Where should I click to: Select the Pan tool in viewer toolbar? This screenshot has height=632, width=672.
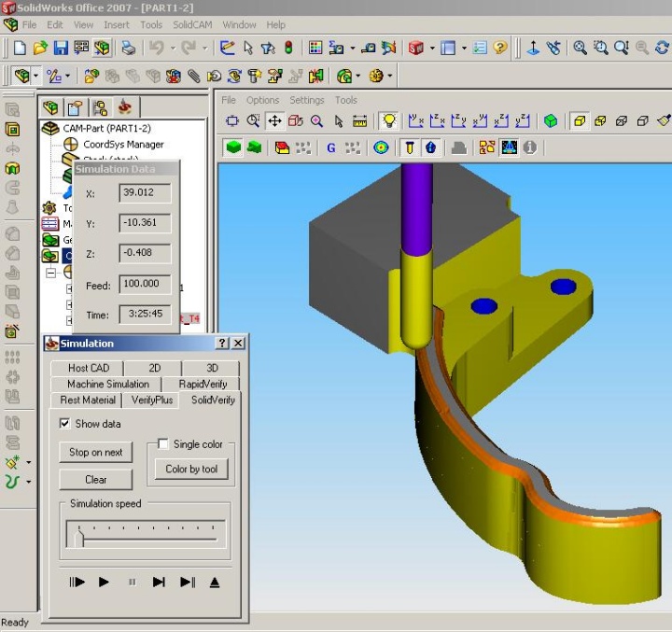pyautogui.click(x=274, y=120)
